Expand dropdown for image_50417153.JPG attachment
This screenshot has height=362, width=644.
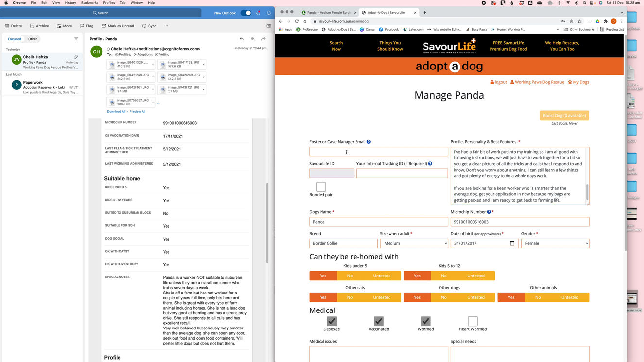203,64
